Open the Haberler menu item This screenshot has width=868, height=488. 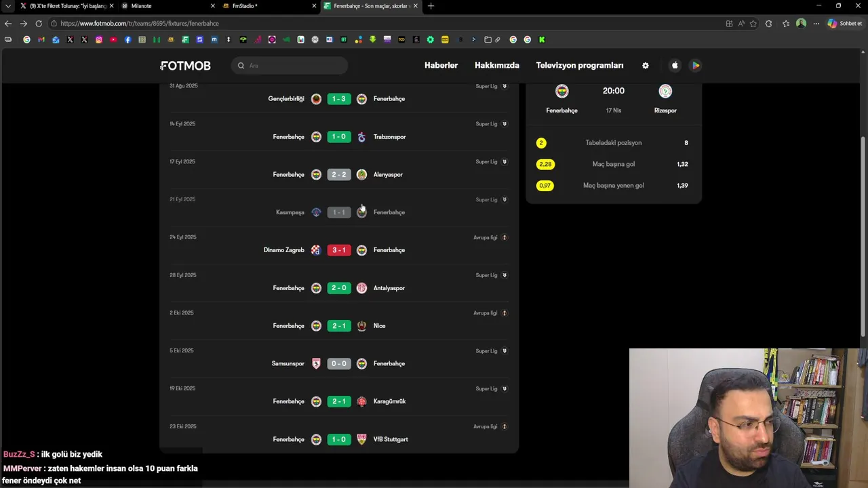point(441,66)
